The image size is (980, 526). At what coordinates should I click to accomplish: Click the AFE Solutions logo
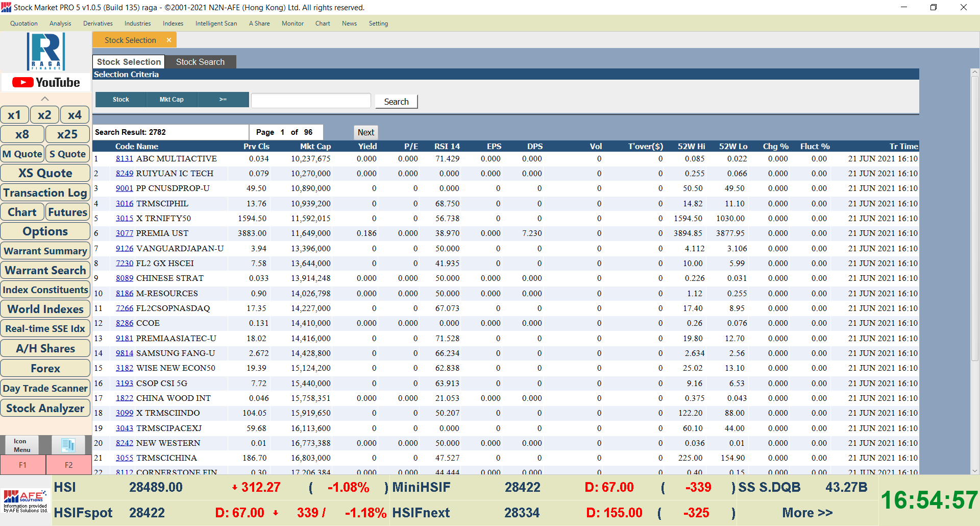point(26,500)
